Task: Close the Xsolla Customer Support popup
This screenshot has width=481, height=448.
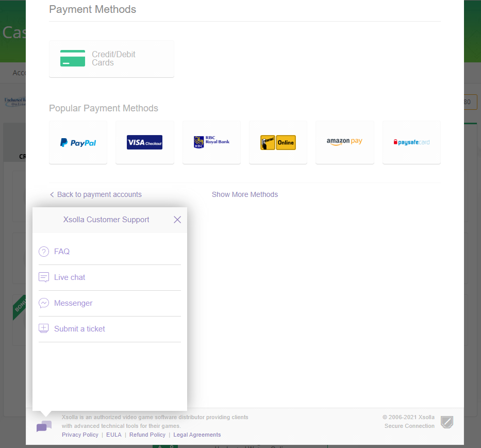Action: (177, 220)
